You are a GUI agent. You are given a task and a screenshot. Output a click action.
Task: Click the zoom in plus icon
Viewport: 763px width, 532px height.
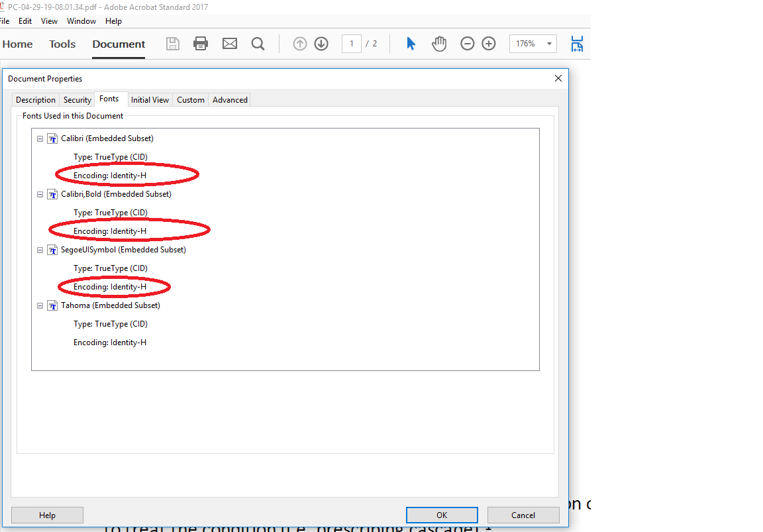pyautogui.click(x=489, y=44)
